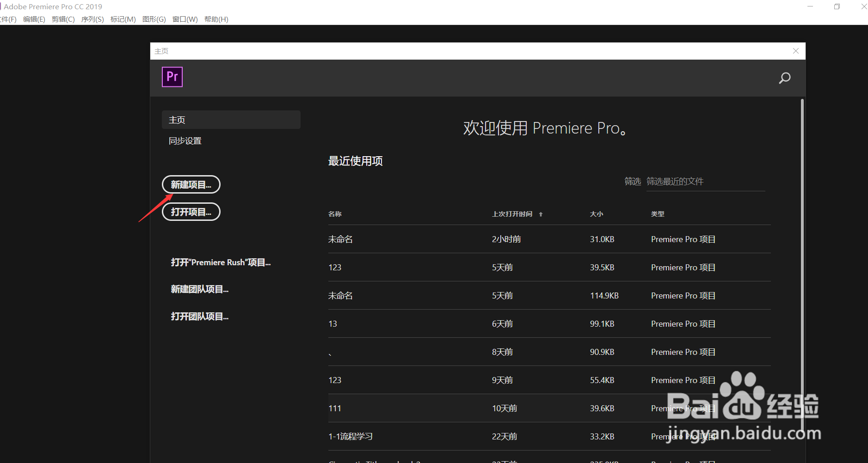Click the sort arrow beside 上次打开时间
This screenshot has width=868, height=463.
coord(541,214)
